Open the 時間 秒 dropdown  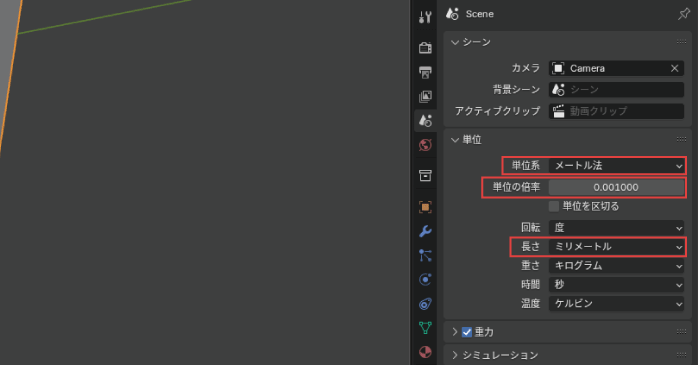(x=617, y=284)
